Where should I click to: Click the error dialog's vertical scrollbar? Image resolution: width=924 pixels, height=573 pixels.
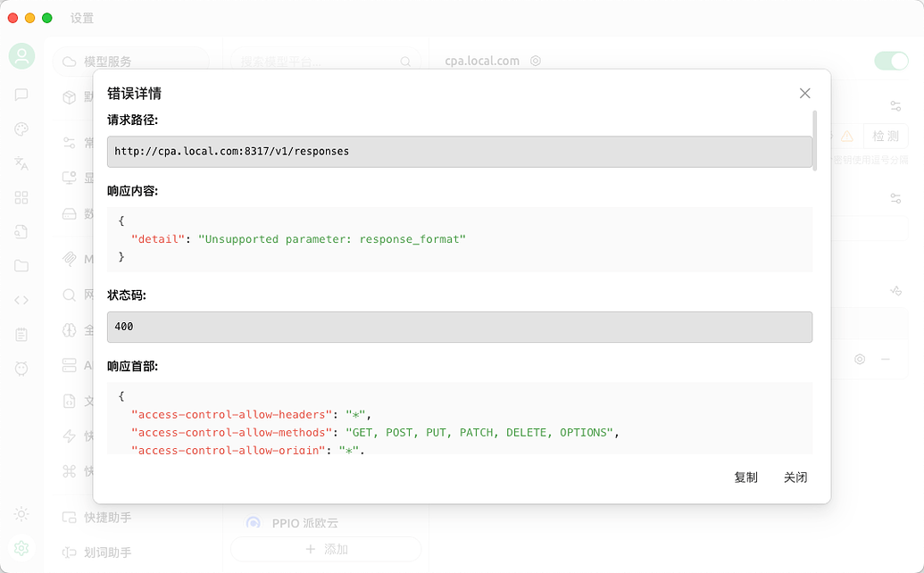point(815,140)
